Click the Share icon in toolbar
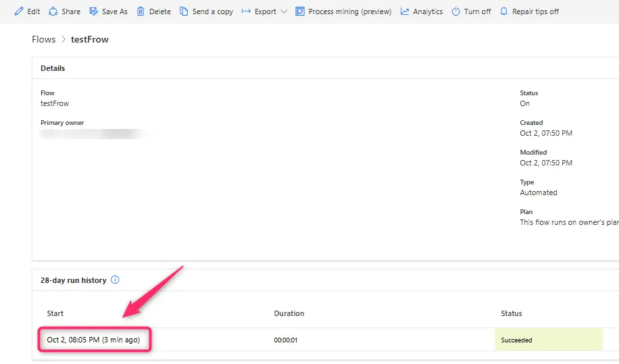 (x=53, y=11)
